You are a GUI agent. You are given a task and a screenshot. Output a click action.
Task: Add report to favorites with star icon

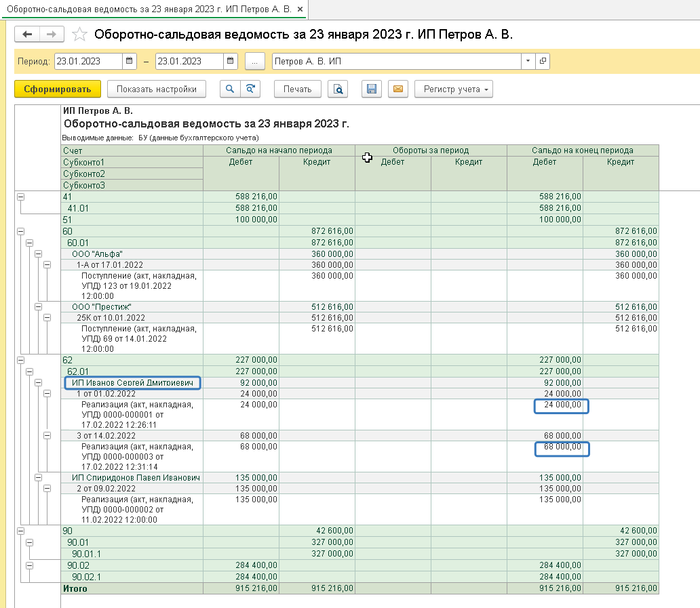tap(79, 35)
